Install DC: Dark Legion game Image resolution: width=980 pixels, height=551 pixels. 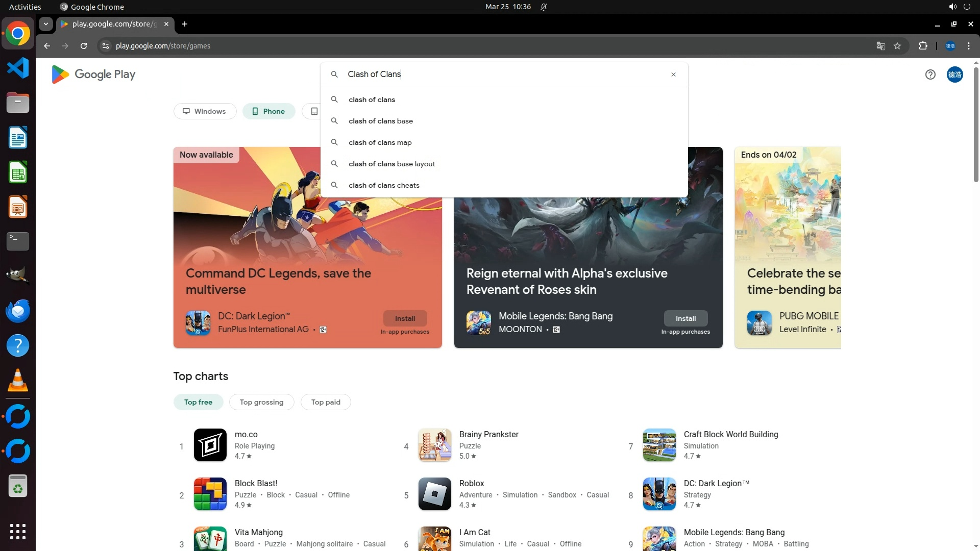click(405, 318)
